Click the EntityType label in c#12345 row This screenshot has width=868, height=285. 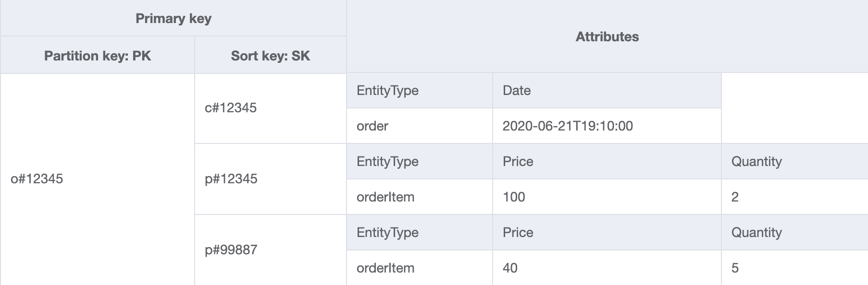tap(420, 90)
